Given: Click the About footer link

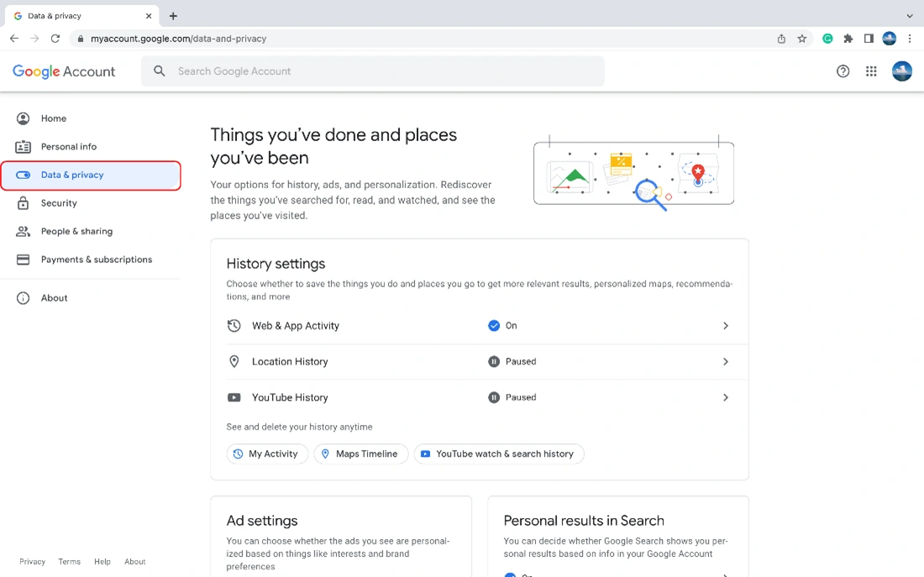Looking at the screenshot, I should tap(135, 562).
